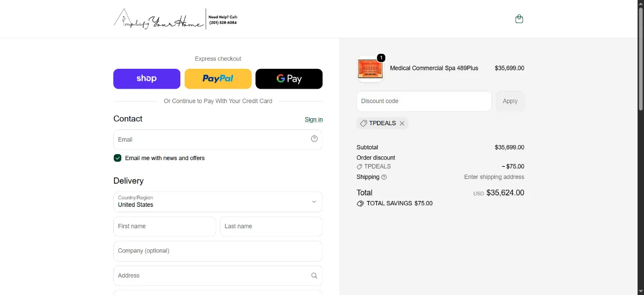Click the Express checkout heading text
Screen dimensions: 644x295
click(218, 59)
